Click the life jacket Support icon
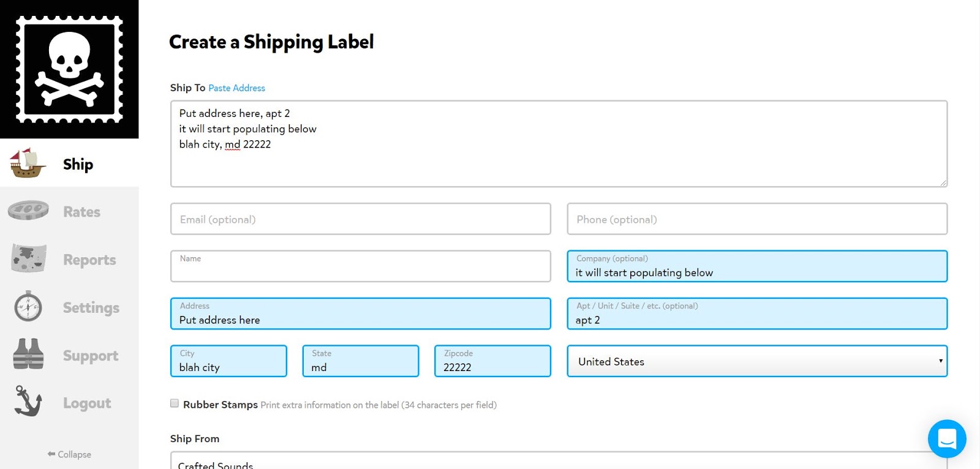980x469 pixels. click(x=28, y=355)
